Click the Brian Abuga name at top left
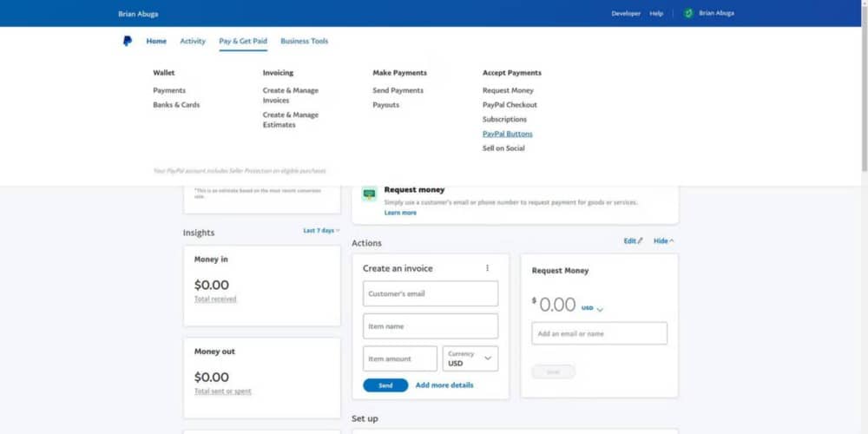The width and height of the screenshot is (868, 434). pyautogui.click(x=138, y=14)
